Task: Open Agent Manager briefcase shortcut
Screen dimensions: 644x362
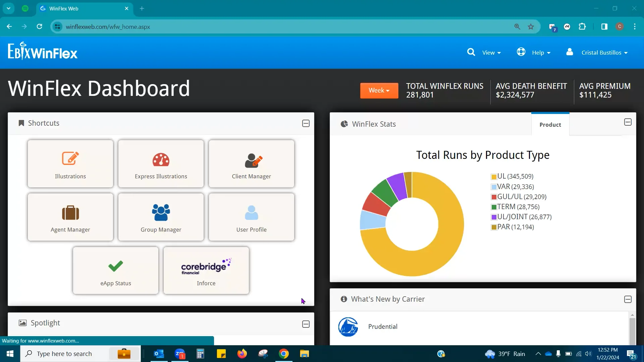Action: [70, 217]
